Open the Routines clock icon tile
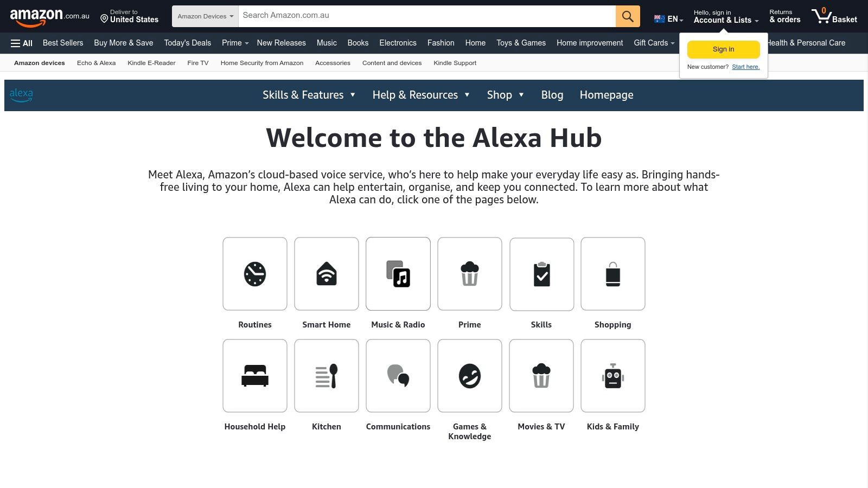The height and width of the screenshot is (488, 868). point(255,274)
